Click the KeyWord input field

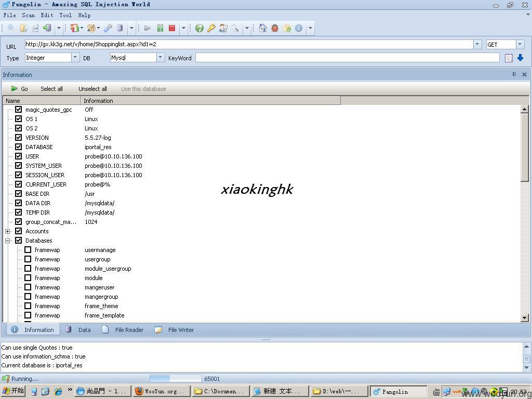(x=348, y=58)
